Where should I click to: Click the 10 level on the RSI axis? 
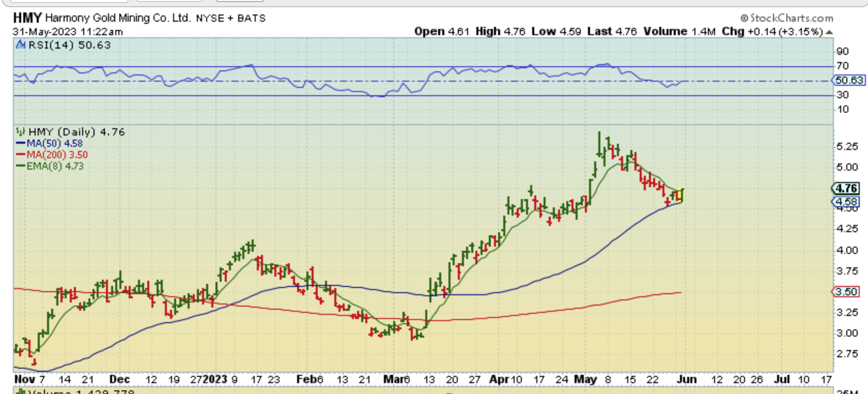[843, 109]
